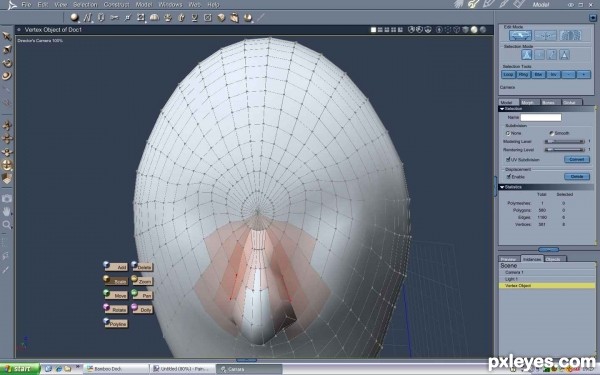
Task: Click the floating Add button
Action: pos(116,267)
